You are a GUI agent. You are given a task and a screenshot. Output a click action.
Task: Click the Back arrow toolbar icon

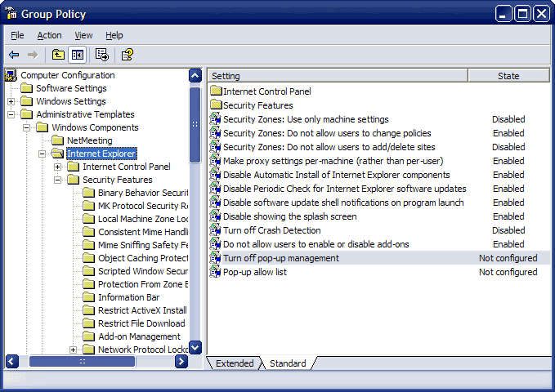(14, 55)
